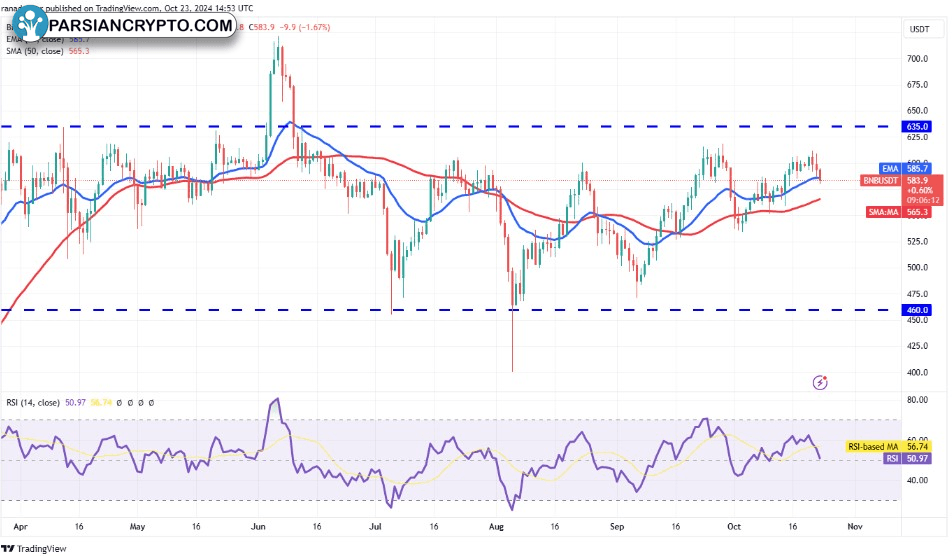Click the −9.9 (−1.67%) change text
Viewport: 952px width, 556px height.
pos(304,27)
